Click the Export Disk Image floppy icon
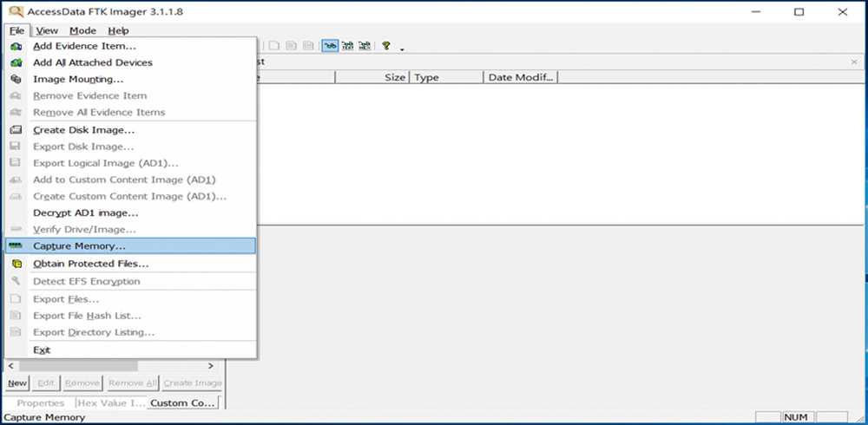This screenshot has height=425, width=868. [16, 147]
